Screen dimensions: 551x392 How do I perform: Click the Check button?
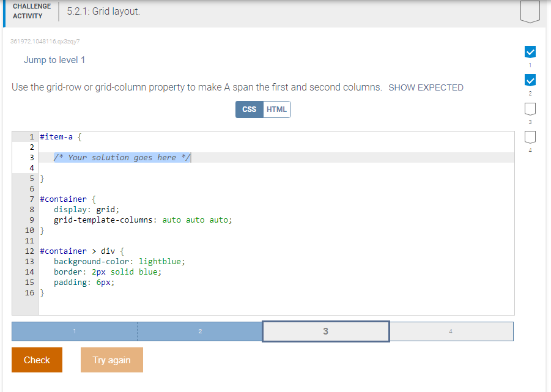(36, 360)
